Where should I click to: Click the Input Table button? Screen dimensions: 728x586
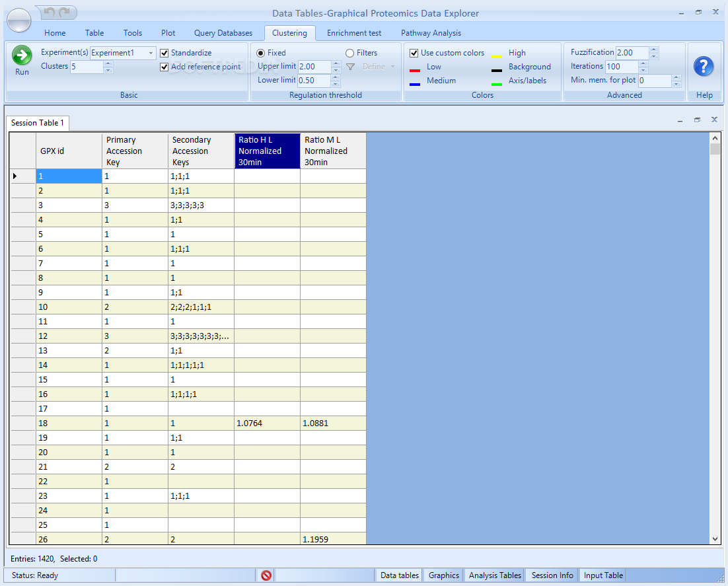(603, 575)
